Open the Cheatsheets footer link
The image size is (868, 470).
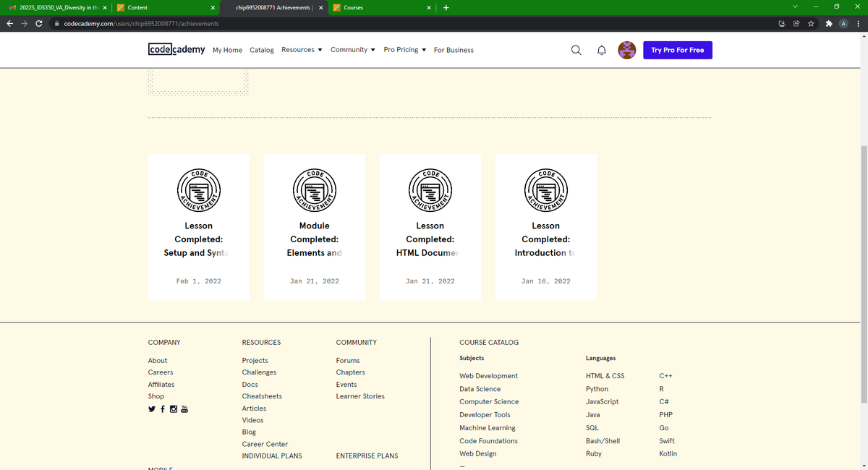click(262, 396)
